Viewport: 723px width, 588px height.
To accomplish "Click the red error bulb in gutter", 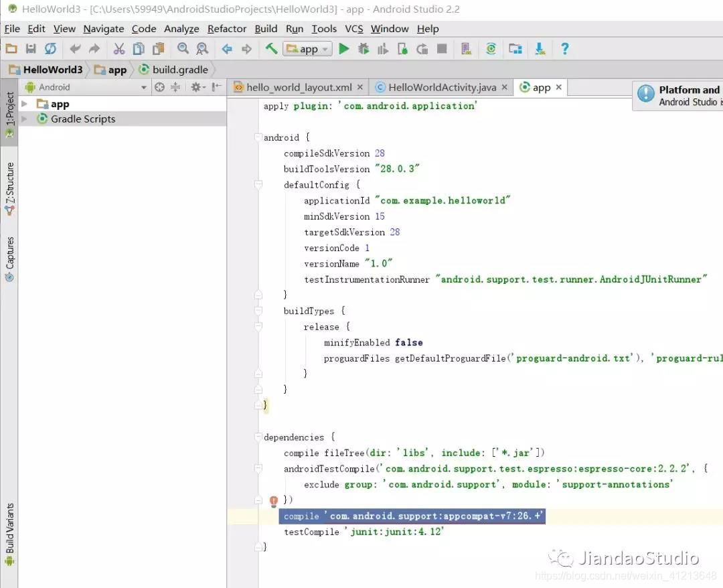I will click(x=273, y=501).
